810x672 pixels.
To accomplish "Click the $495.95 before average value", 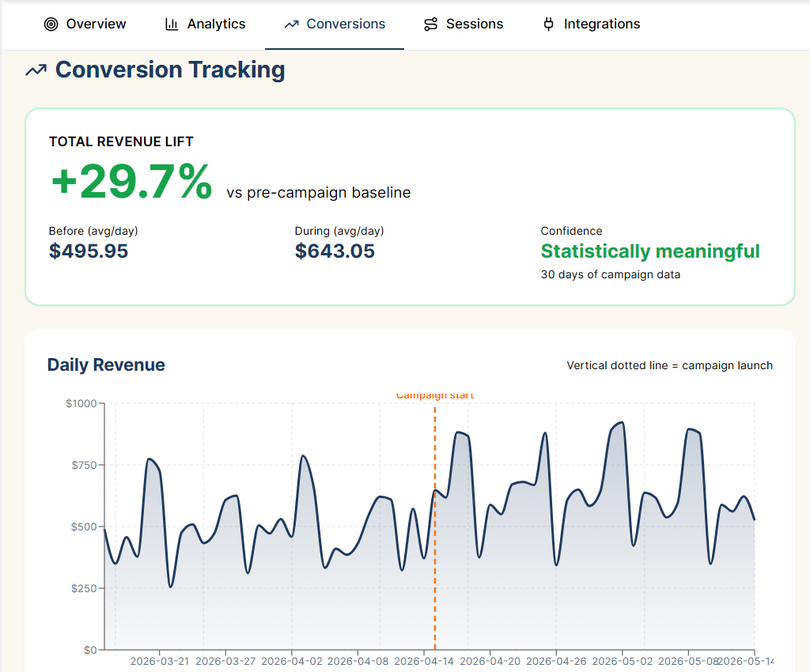I will (89, 251).
